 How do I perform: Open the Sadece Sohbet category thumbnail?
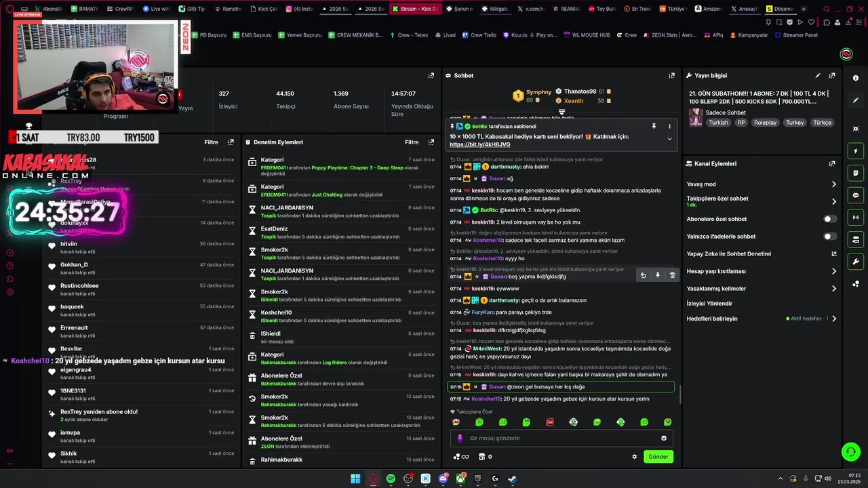pos(696,117)
